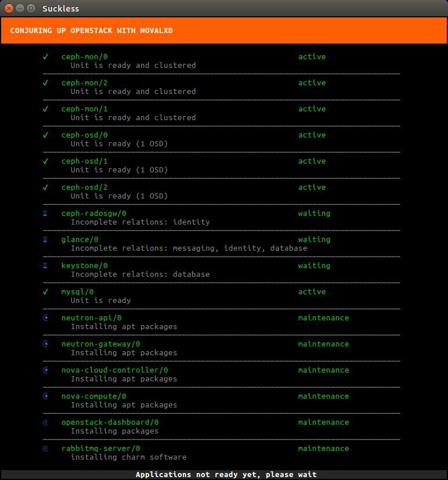Click the waiting status of keystone/0
Viewport: 448px width, 480px height.
(x=314, y=266)
